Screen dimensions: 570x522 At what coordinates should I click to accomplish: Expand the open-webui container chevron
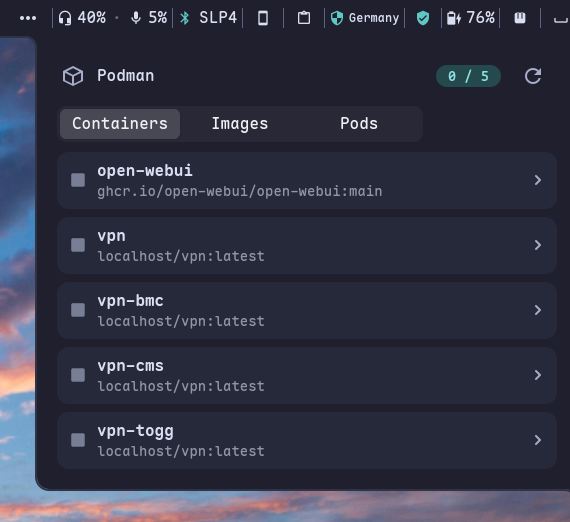538,180
